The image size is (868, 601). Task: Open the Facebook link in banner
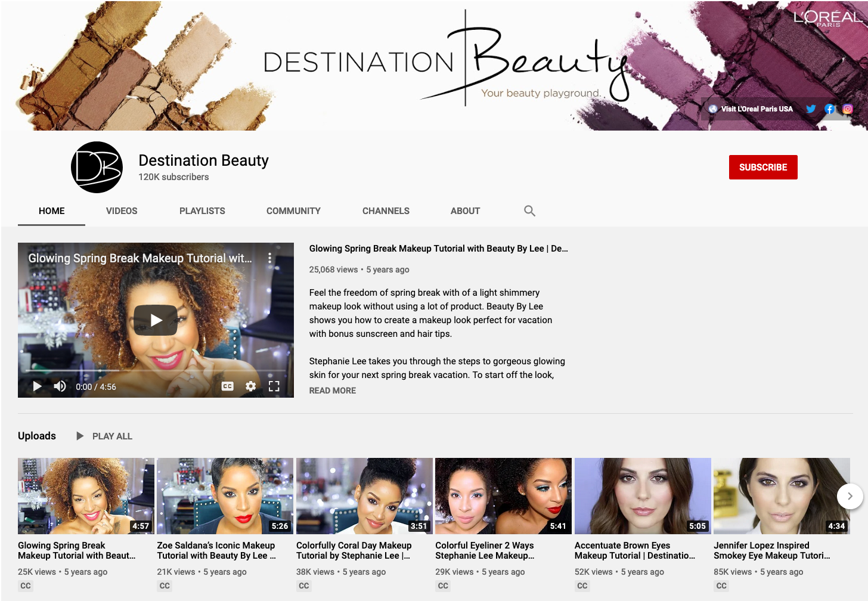pos(829,109)
